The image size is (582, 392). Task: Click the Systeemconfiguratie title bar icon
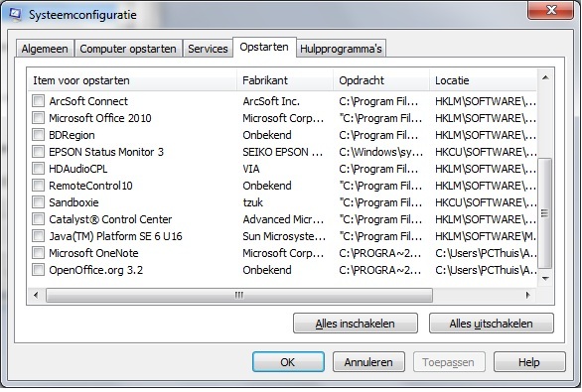(15, 14)
